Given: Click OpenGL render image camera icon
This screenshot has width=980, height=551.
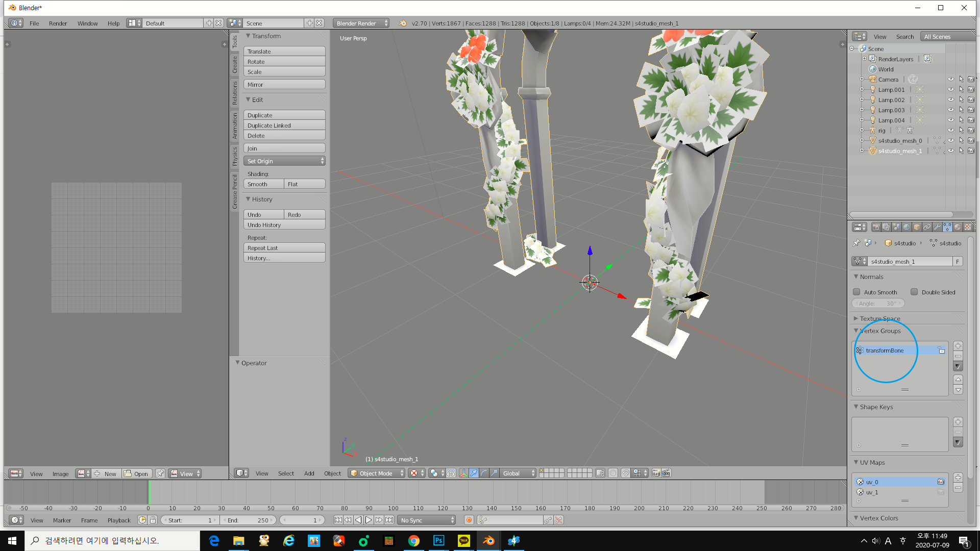Looking at the screenshot, I should (x=656, y=473).
